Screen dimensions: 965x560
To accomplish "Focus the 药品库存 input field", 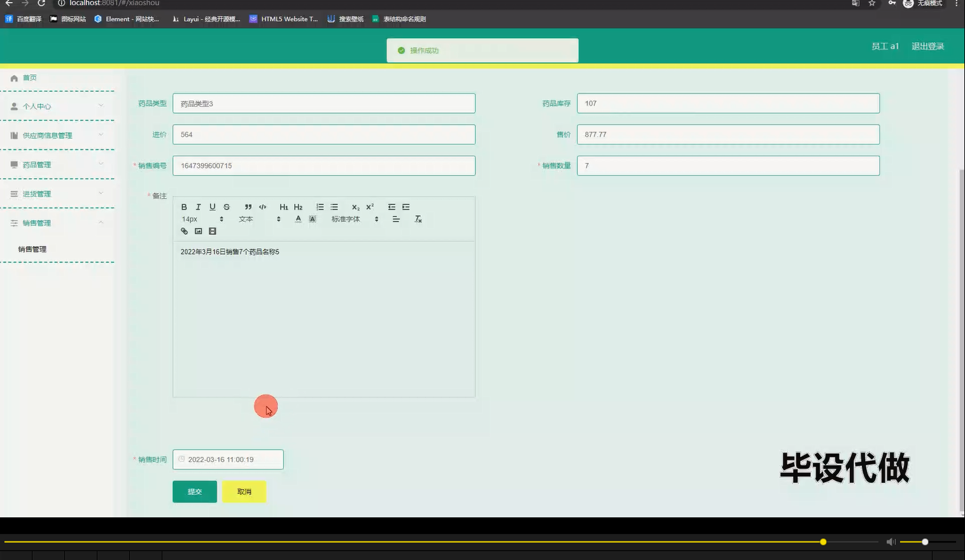I will click(x=728, y=103).
